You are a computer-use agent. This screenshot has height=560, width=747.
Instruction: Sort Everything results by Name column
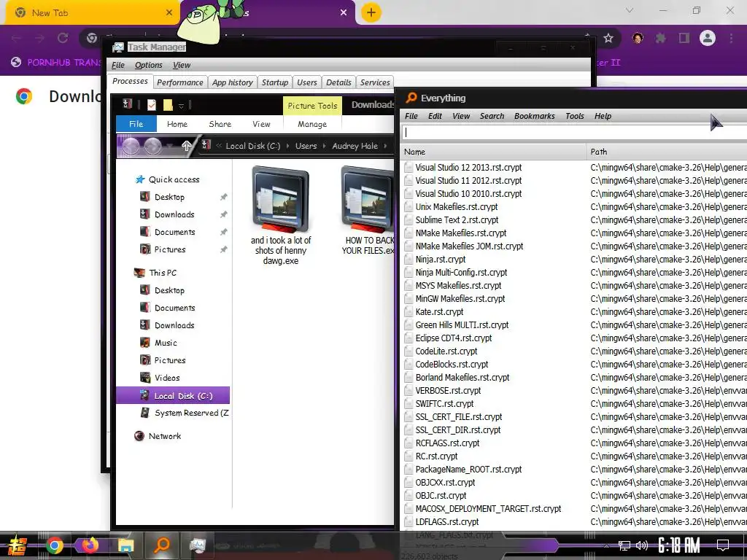click(x=494, y=152)
